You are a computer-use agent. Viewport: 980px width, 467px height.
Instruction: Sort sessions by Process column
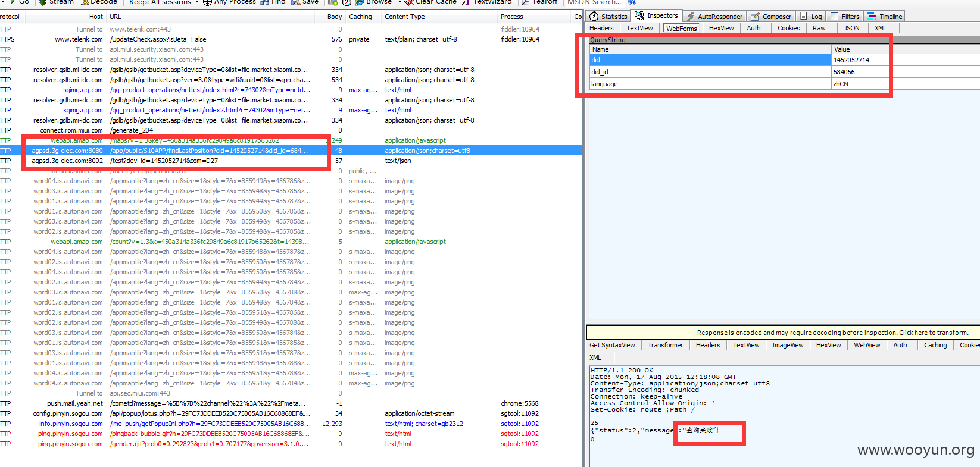click(x=535, y=17)
